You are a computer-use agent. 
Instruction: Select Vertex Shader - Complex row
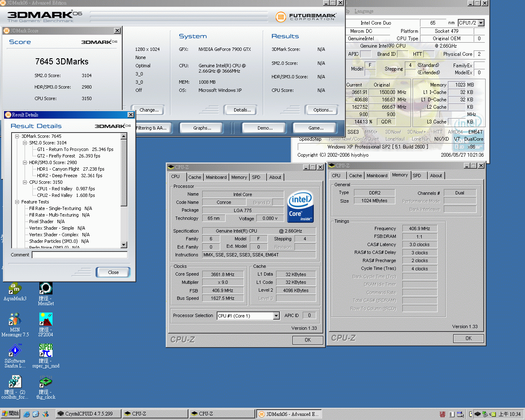pyautogui.click(x=59, y=235)
